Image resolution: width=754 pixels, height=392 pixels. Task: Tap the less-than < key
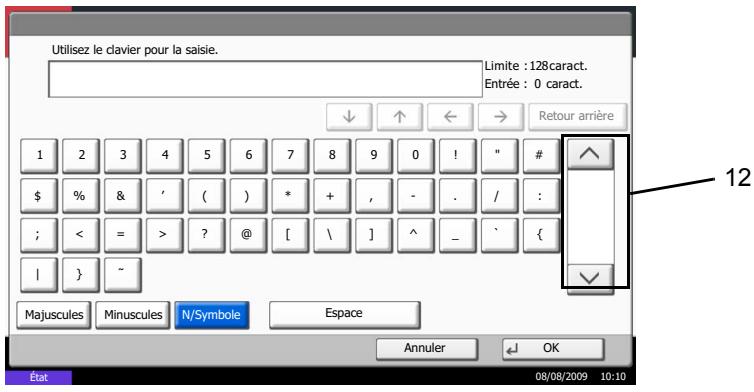81,235
